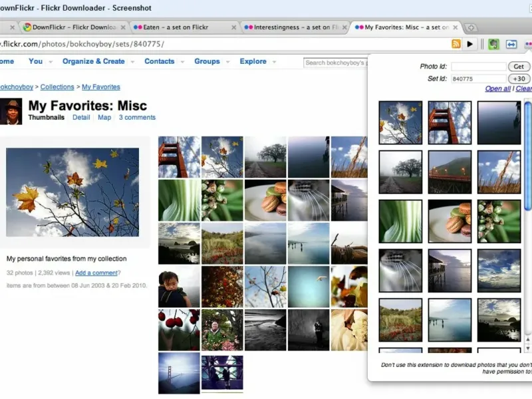Open the foggy tree road thumbnail in set grid
This screenshot has width=532, height=399.
(x=265, y=157)
